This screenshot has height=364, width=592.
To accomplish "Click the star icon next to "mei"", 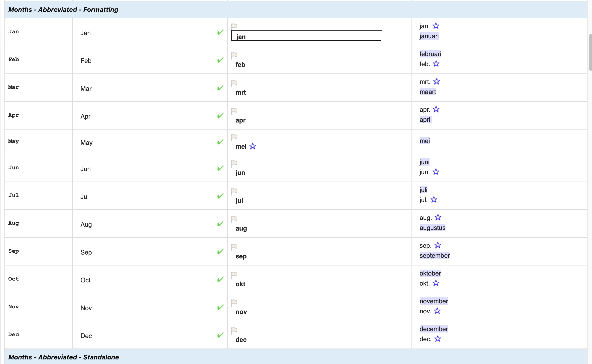I will pyautogui.click(x=252, y=146).
